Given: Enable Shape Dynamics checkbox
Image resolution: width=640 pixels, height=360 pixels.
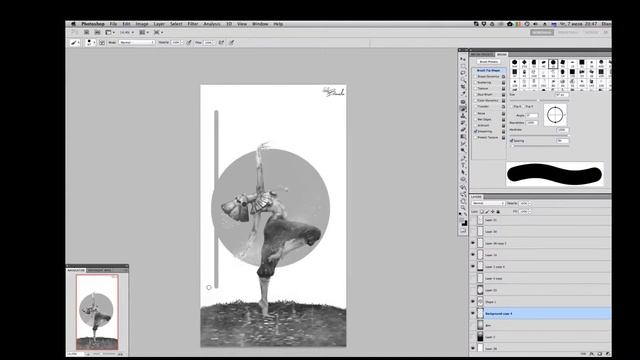Looking at the screenshot, I should coord(476,76).
